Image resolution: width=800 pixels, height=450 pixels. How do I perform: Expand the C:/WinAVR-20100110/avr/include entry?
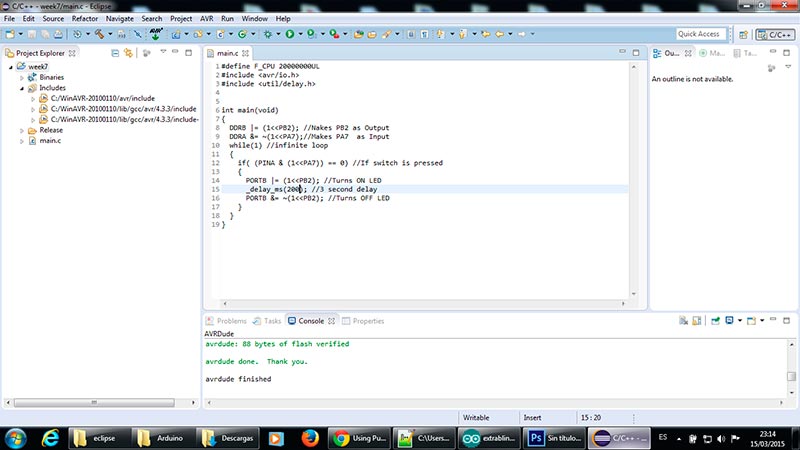(x=33, y=99)
